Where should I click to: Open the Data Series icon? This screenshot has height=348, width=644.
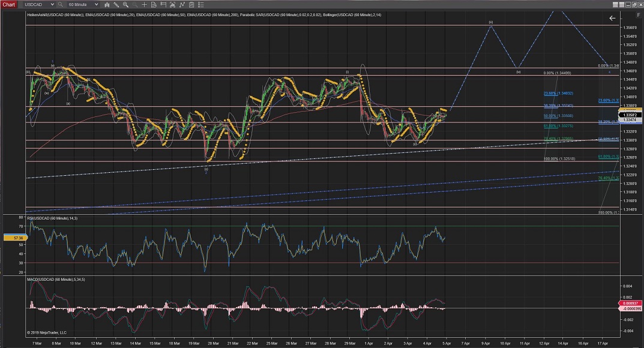(x=154, y=5)
